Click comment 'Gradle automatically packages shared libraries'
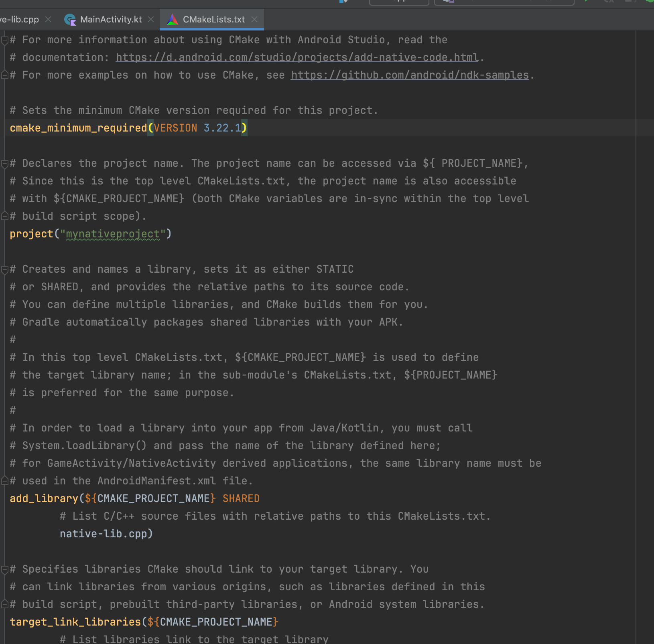Image resolution: width=654 pixels, height=644 pixels. 206,322
